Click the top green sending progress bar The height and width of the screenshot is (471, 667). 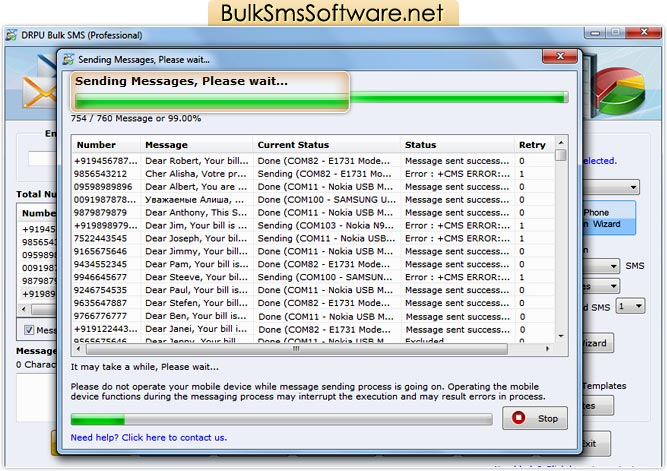coord(321,99)
